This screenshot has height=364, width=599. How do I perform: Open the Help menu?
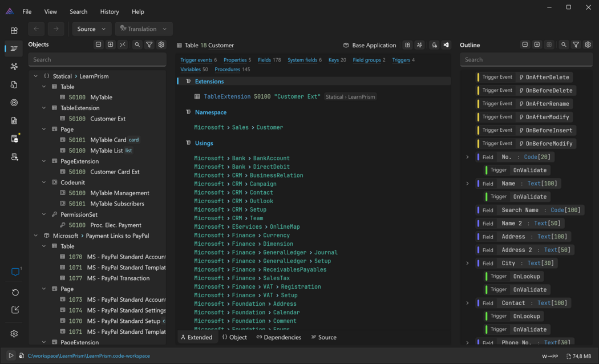pyautogui.click(x=138, y=11)
